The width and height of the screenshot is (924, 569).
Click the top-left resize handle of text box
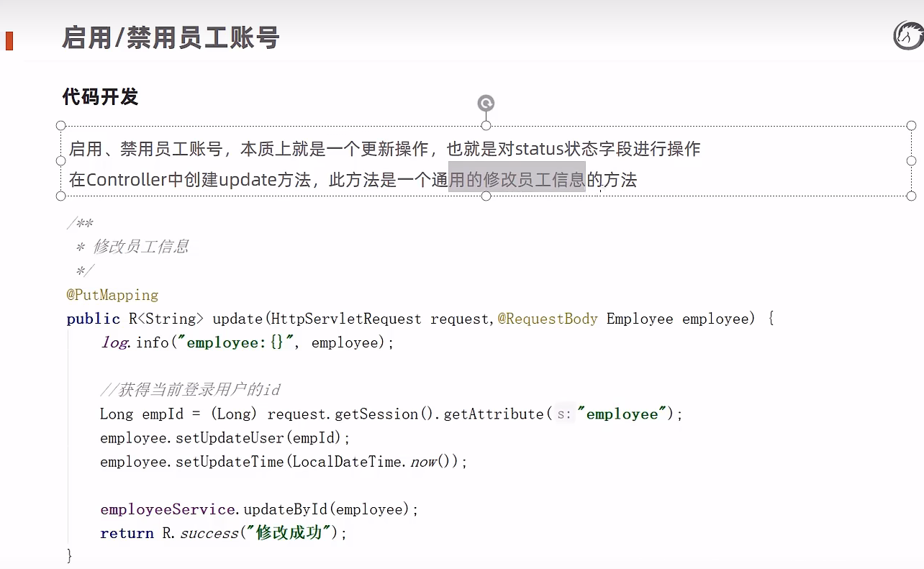click(61, 125)
